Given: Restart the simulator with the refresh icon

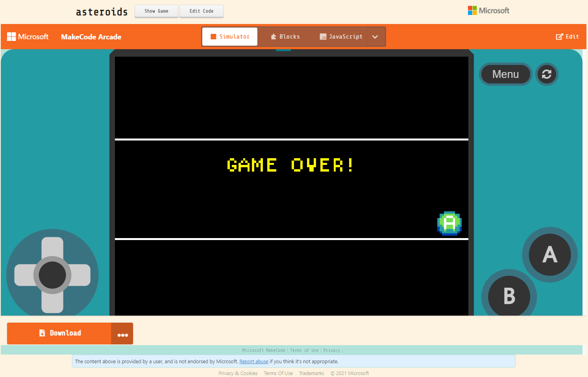Looking at the screenshot, I should pyautogui.click(x=547, y=74).
